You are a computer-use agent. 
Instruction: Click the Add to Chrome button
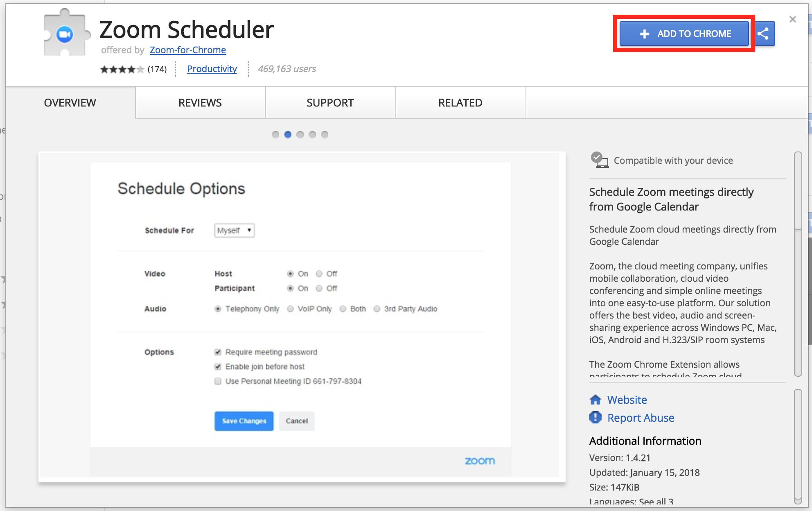click(684, 34)
